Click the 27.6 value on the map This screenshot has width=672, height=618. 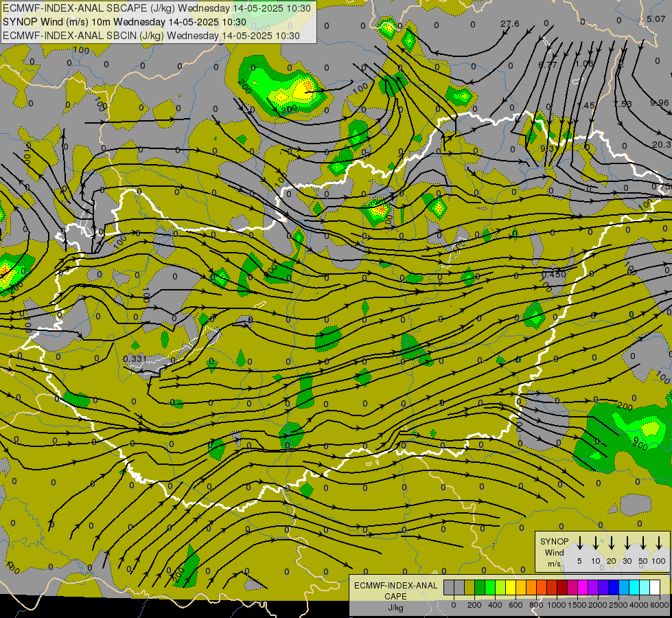click(509, 23)
